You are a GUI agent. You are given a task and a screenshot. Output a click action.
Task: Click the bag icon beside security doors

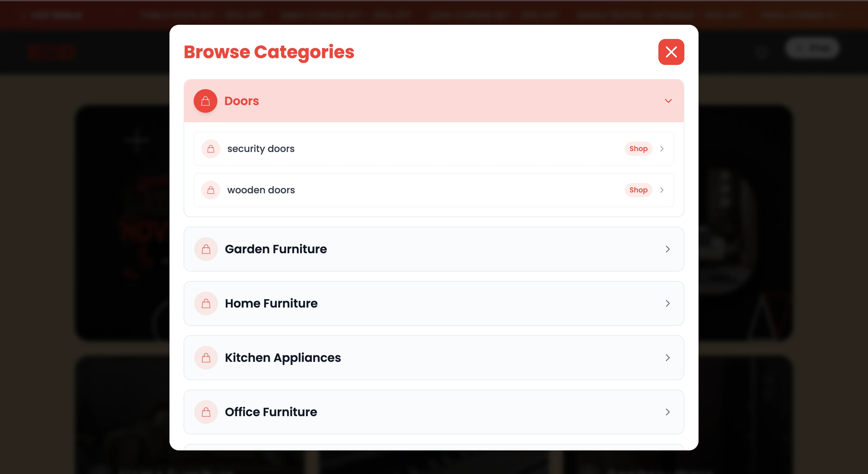click(211, 148)
